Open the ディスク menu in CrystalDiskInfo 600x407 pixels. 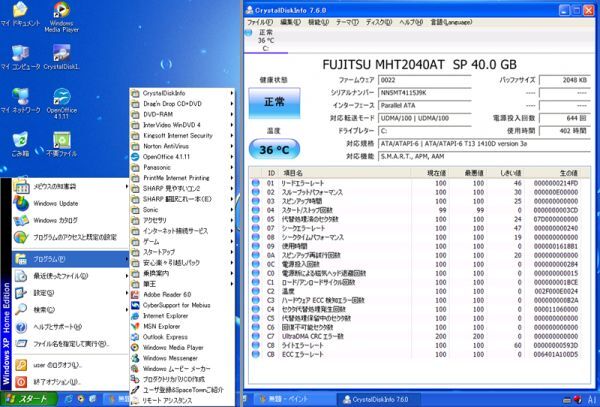click(379, 22)
